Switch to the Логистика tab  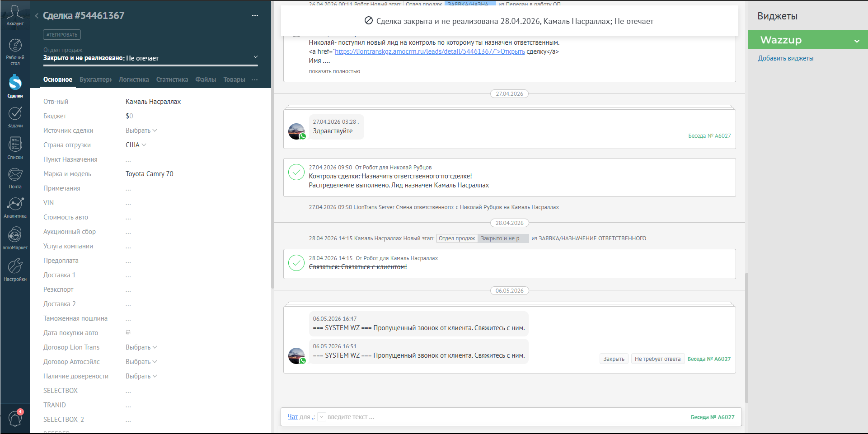(134, 79)
